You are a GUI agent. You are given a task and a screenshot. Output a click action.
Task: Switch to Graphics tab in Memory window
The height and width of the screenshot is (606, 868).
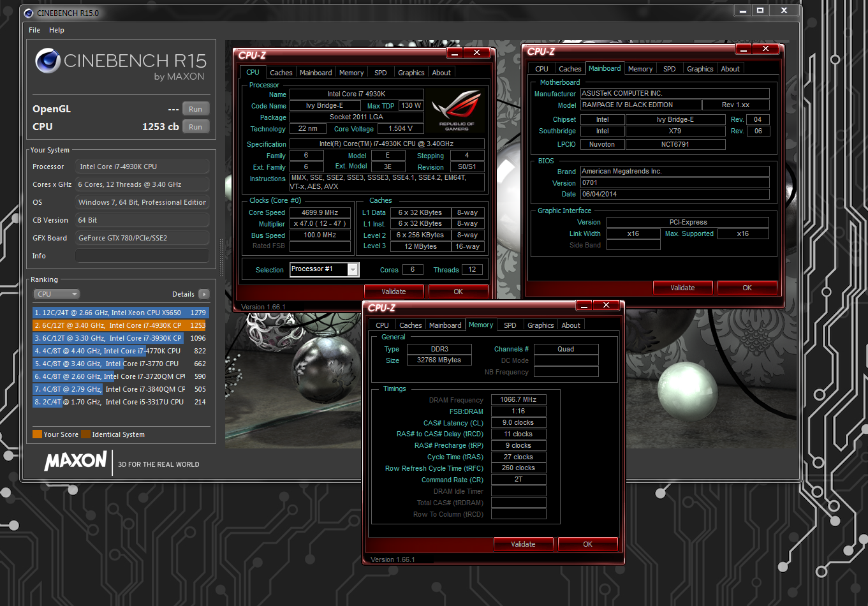(541, 325)
